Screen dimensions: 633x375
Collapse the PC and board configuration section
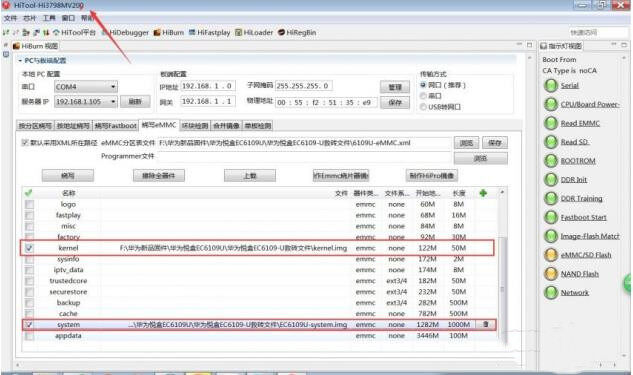click(20, 61)
